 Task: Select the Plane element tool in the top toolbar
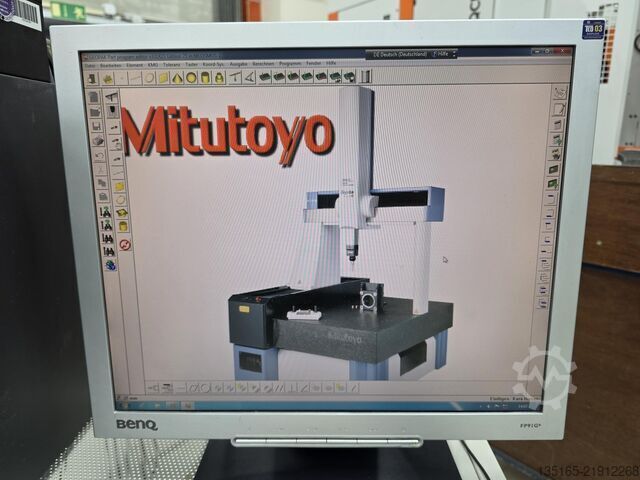[163, 78]
